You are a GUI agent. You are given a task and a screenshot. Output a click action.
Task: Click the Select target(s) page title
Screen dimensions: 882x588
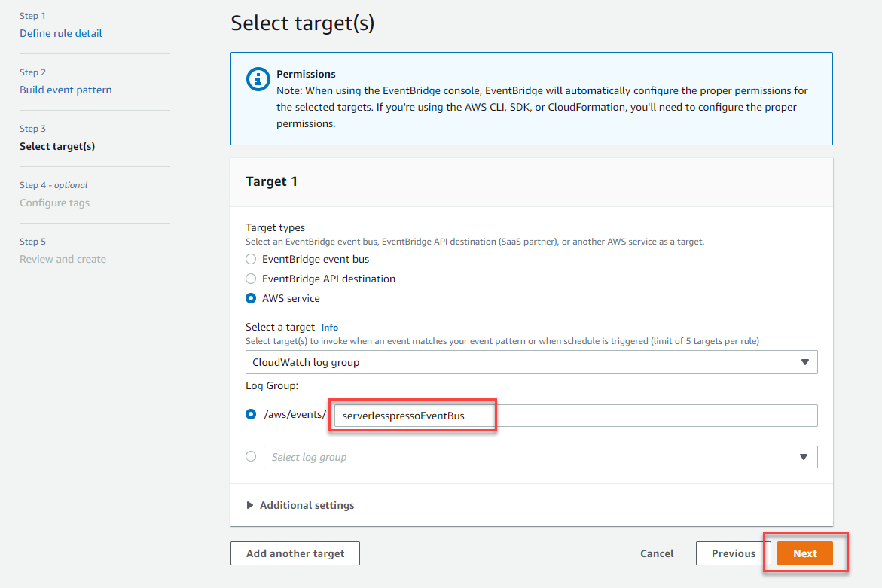(303, 23)
